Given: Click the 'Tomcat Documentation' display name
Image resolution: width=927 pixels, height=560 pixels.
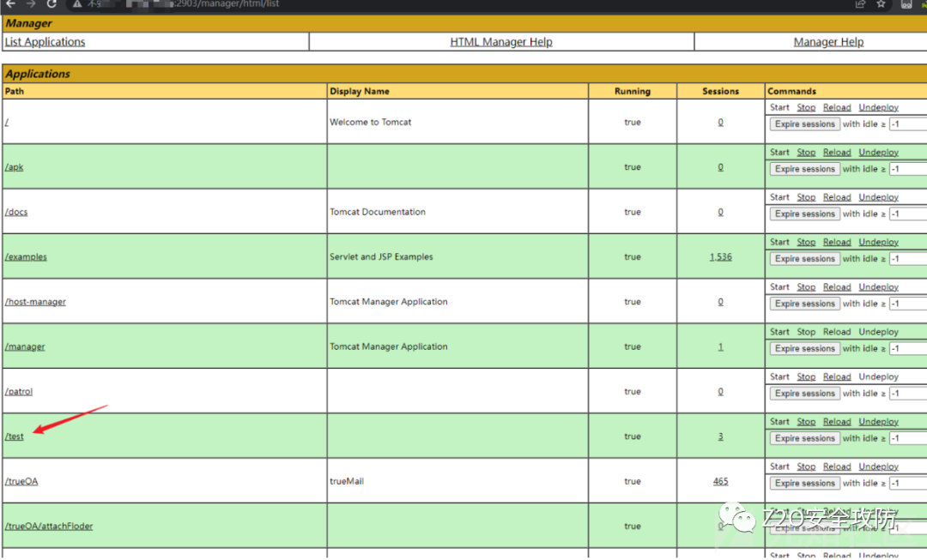Looking at the screenshot, I should (x=377, y=212).
